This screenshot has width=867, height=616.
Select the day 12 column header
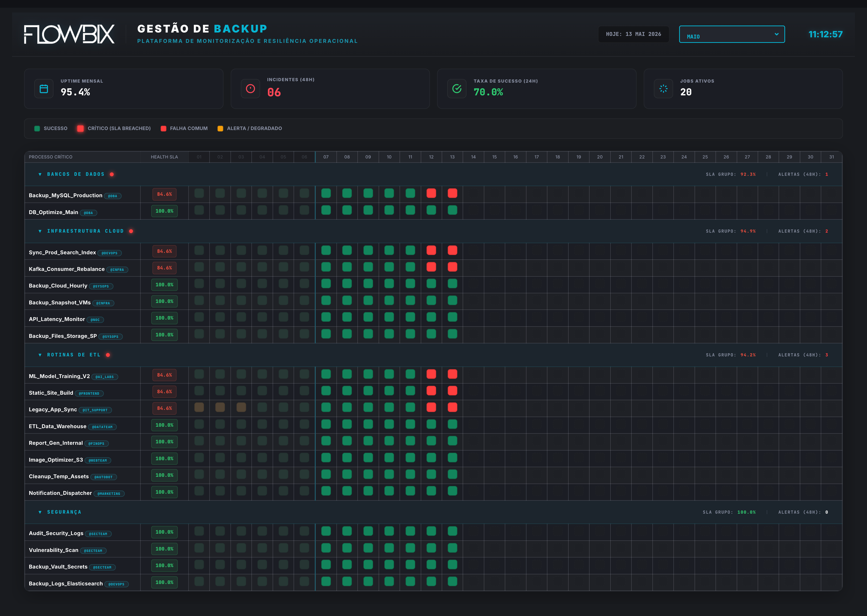(431, 157)
